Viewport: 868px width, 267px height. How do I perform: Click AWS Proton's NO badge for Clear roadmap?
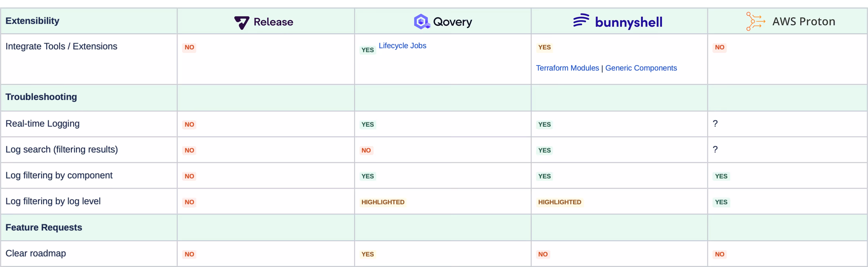click(719, 254)
